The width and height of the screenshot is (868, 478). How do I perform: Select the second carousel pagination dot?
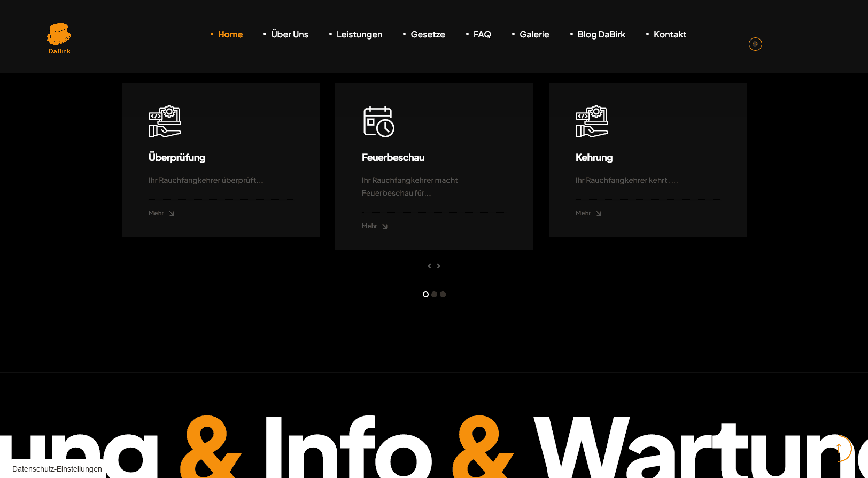(x=434, y=294)
